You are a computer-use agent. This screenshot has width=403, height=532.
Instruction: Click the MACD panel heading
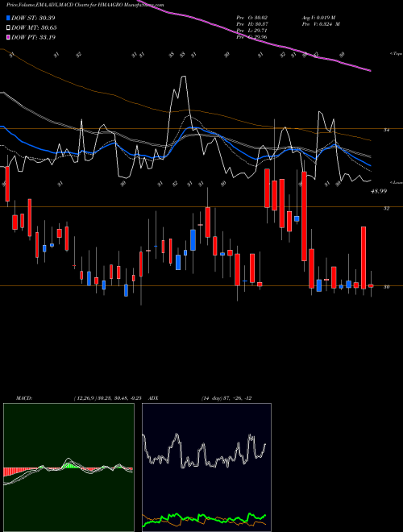(x=24, y=398)
